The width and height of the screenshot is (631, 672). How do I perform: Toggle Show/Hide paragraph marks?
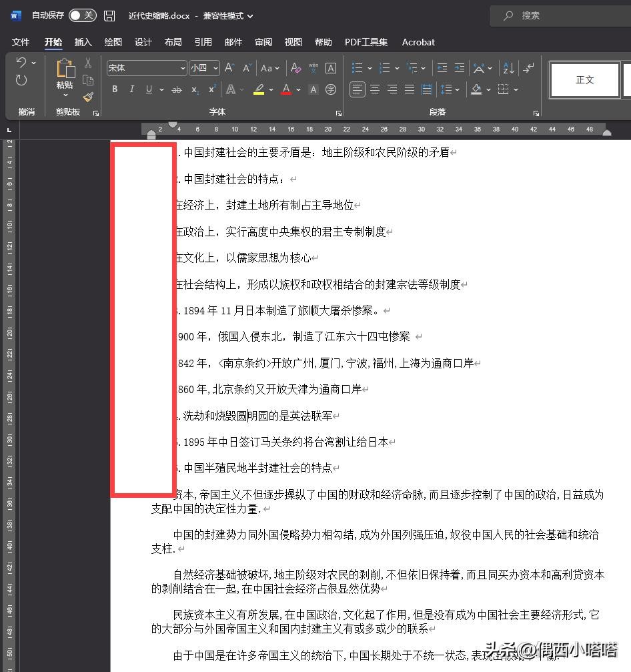point(529,67)
